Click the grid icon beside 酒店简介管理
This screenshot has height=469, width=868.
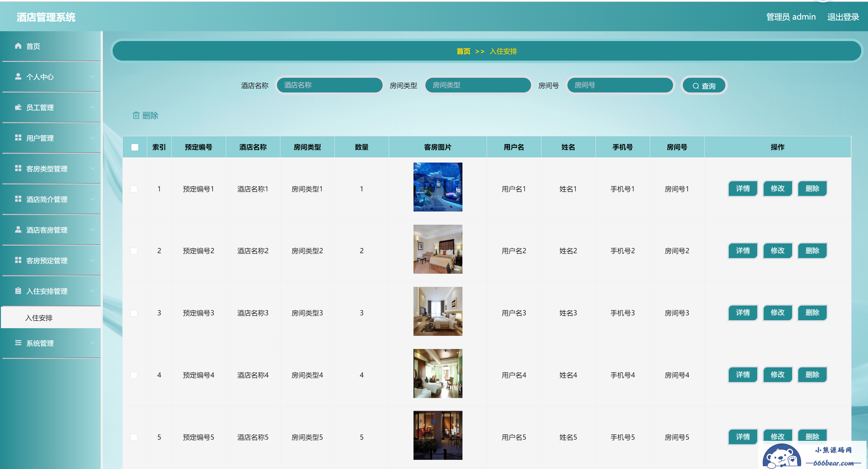click(18, 199)
